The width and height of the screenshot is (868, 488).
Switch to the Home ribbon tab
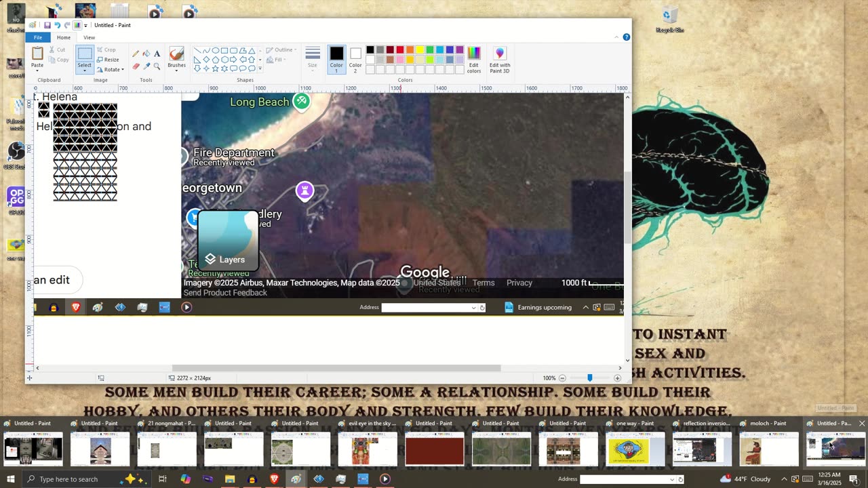(64, 37)
